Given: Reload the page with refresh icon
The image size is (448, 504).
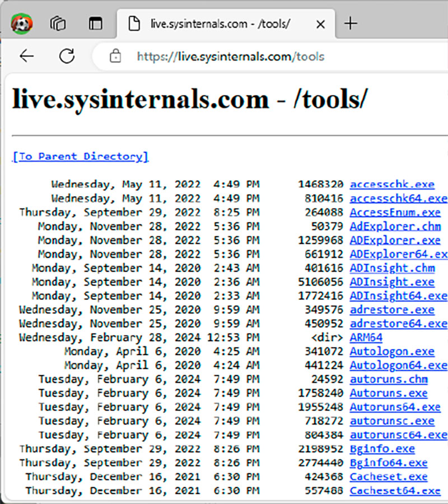Looking at the screenshot, I should 67,56.
